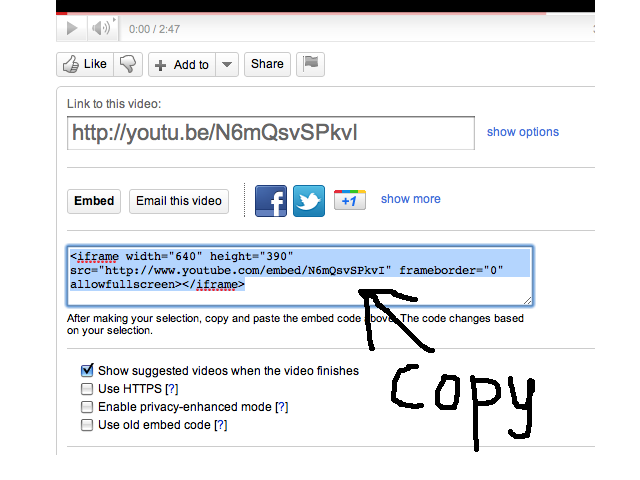The height and width of the screenshot is (480, 640).
Task: Click Email this video button
Action: pos(179,201)
